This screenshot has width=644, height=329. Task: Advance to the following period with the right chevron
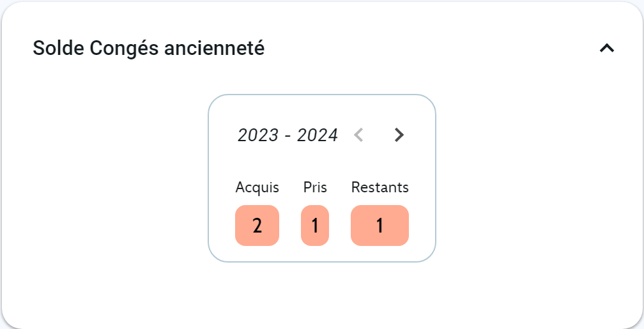point(399,135)
